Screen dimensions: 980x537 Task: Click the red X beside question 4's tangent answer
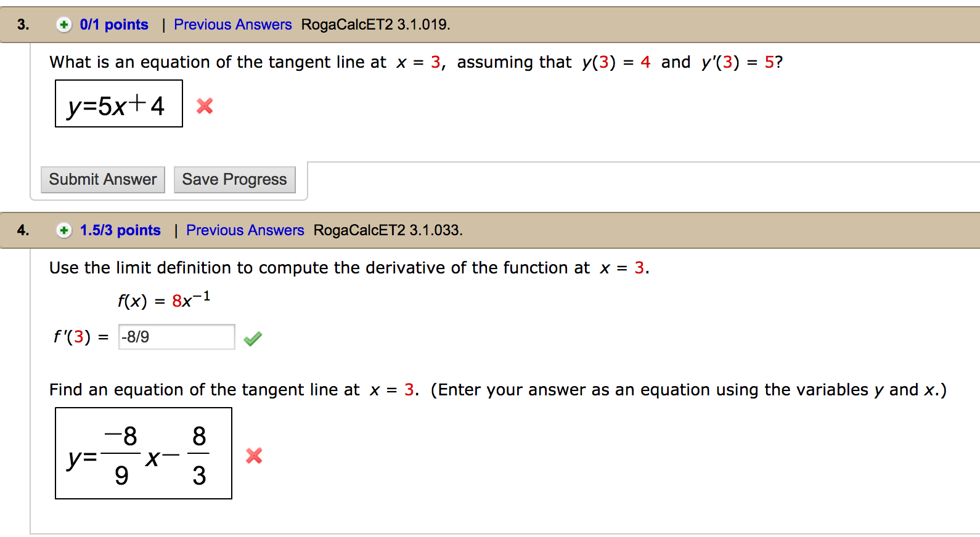click(253, 456)
